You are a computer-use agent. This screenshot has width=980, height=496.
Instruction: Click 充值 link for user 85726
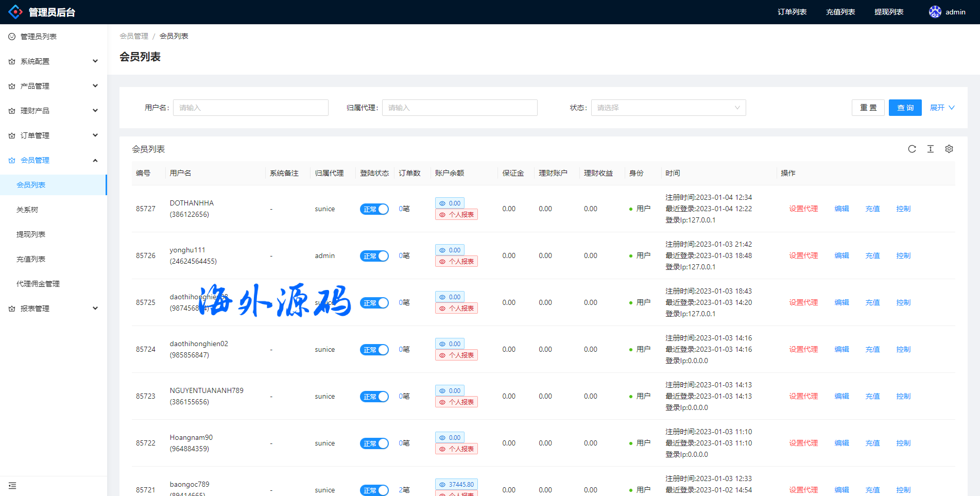click(x=872, y=255)
